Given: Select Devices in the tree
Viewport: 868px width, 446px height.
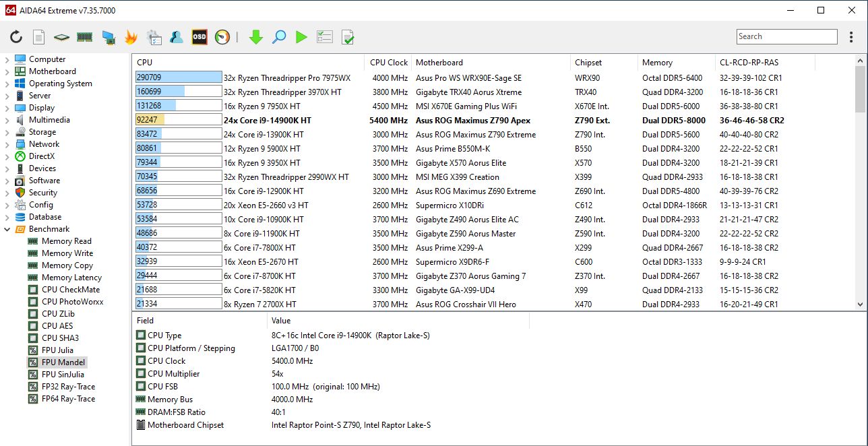Looking at the screenshot, I should tap(42, 168).
